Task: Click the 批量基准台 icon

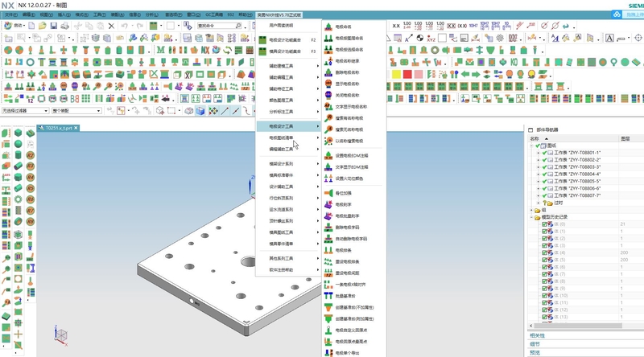Action: 328,295
